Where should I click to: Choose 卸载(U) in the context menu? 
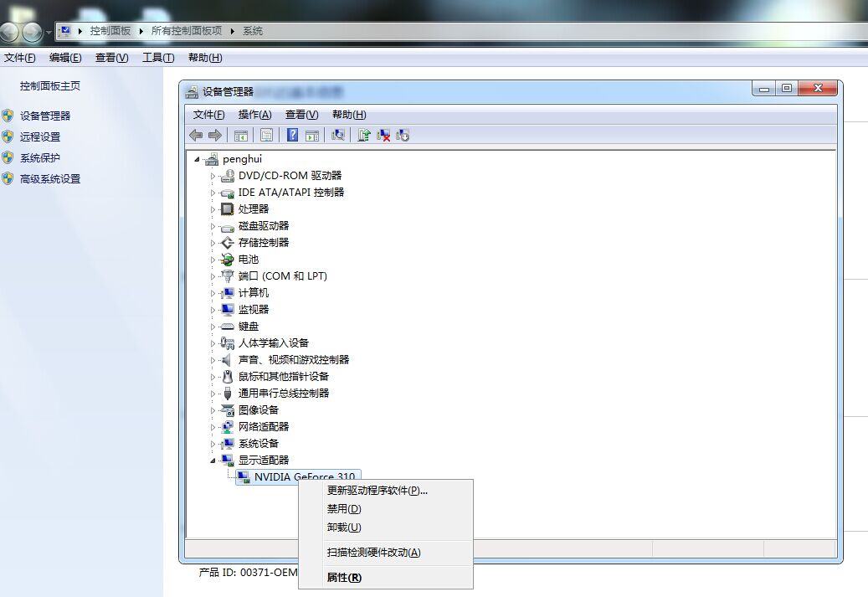pos(386,528)
